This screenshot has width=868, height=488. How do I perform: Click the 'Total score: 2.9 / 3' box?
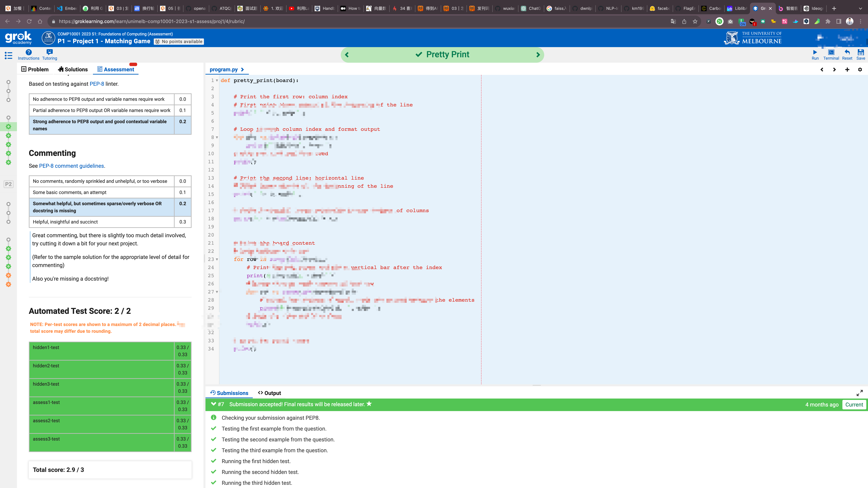tap(110, 470)
